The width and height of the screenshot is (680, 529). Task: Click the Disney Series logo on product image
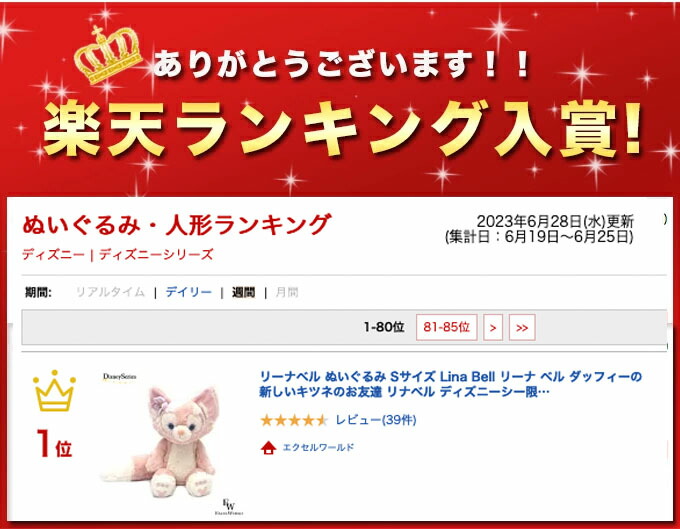tap(120, 377)
